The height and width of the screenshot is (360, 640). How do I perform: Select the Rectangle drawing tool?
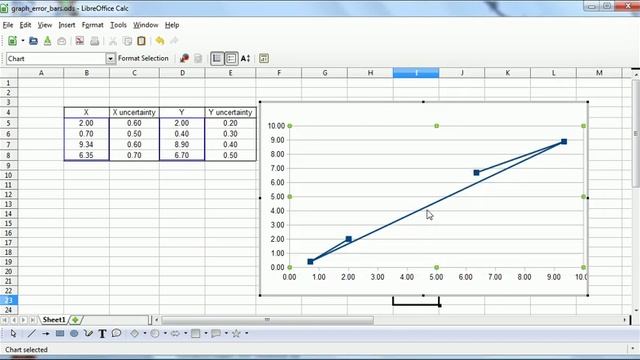tap(60, 333)
